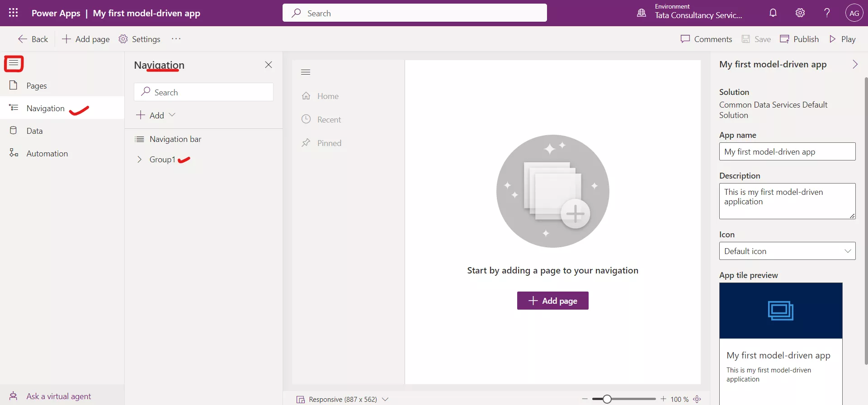868x405 pixels.
Task: Click the properties pane scrollbar
Action: [866, 221]
